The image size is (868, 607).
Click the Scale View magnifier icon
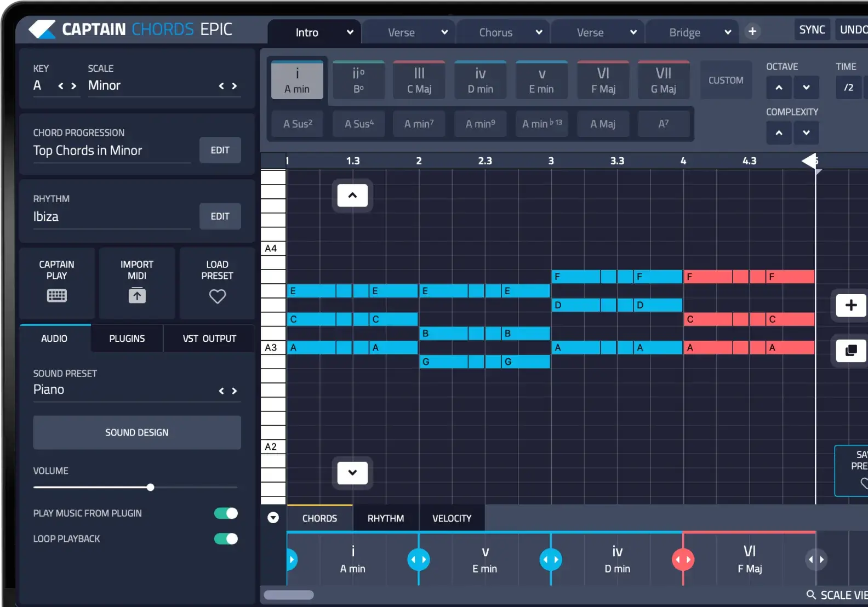[x=811, y=595]
